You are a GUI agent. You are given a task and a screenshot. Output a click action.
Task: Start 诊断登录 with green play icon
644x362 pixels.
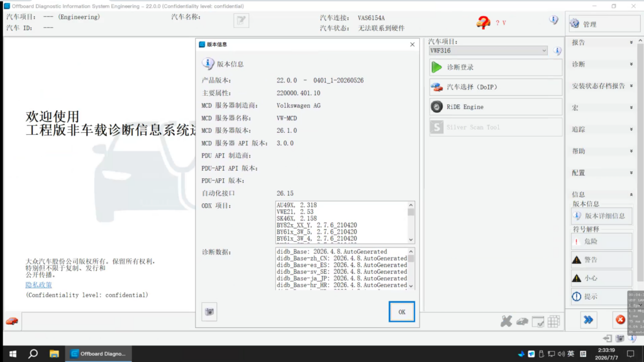(496, 67)
